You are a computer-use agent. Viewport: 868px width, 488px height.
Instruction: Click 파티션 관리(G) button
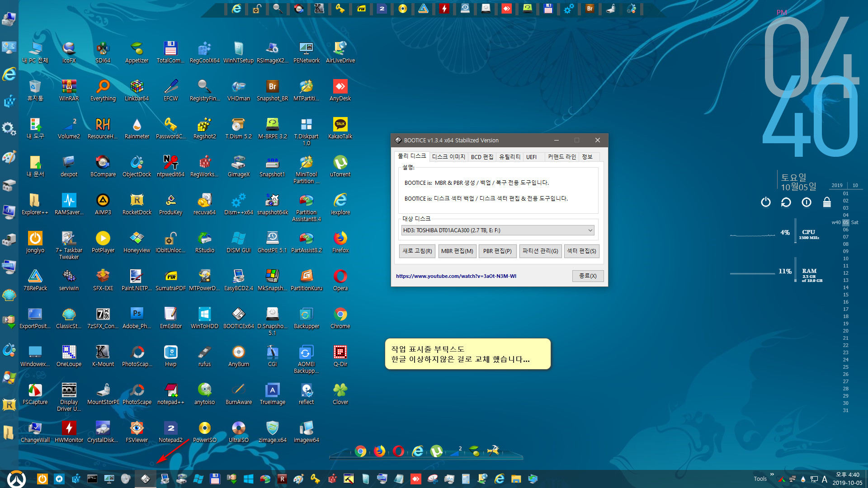(540, 251)
